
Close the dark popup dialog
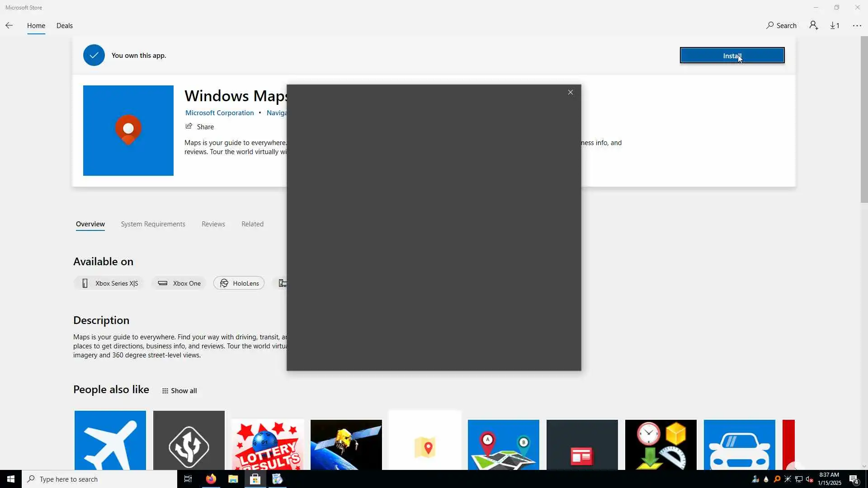(570, 92)
